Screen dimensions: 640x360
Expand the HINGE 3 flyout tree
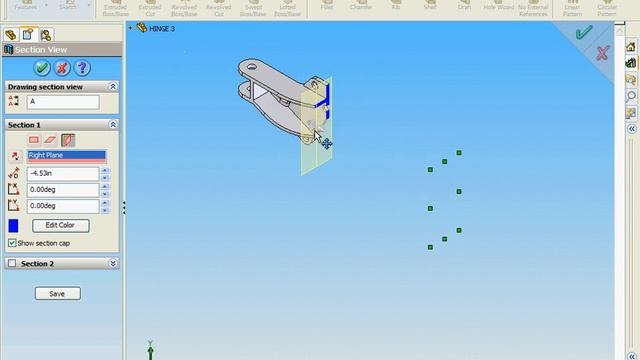click(130, 28)
